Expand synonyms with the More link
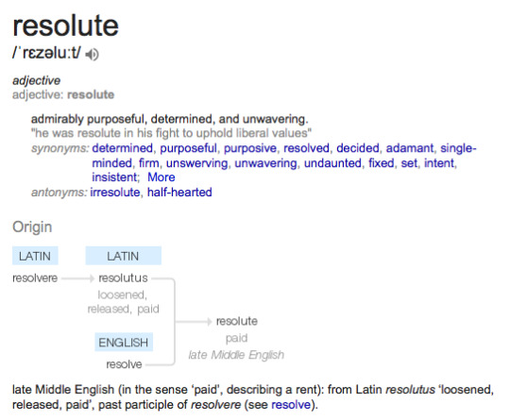This screenshot has width=510, height=420. tap(161, 177)
